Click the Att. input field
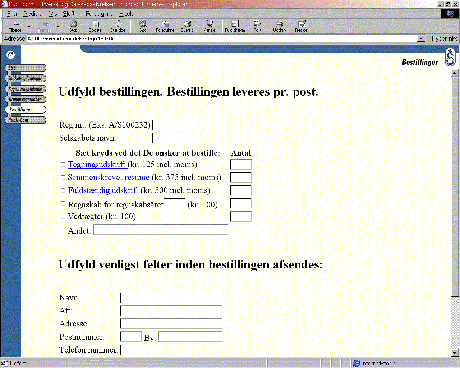The height and width of the screenshot is (368, 460). pyautogui.click(x=171, y=310)
